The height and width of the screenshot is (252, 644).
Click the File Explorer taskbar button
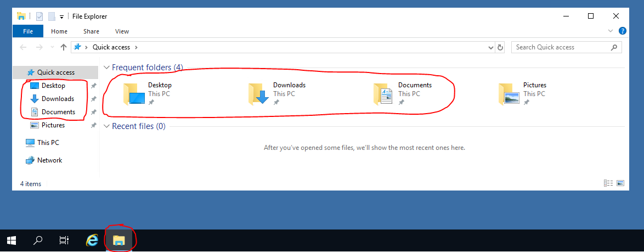coord(119,240)
